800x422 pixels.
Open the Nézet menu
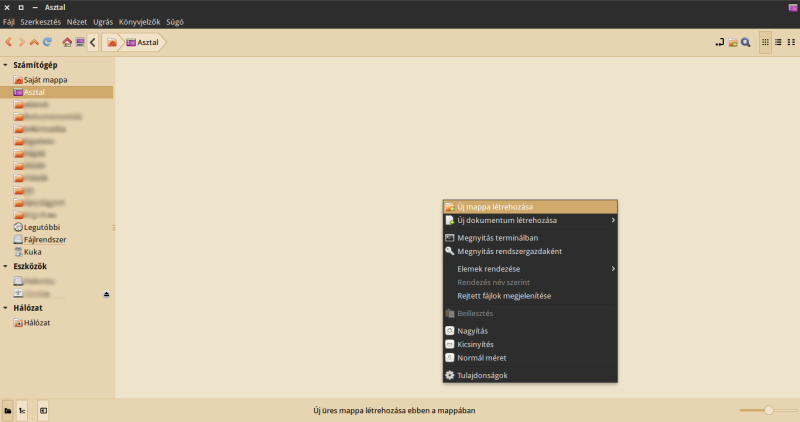pyautogui.click(x=77, y=22)
